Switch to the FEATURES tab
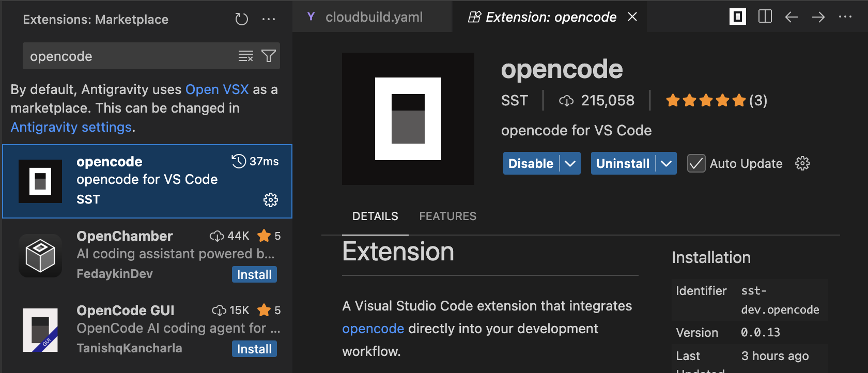The height and width of the screenshot is (373, 868). [448, 216]
